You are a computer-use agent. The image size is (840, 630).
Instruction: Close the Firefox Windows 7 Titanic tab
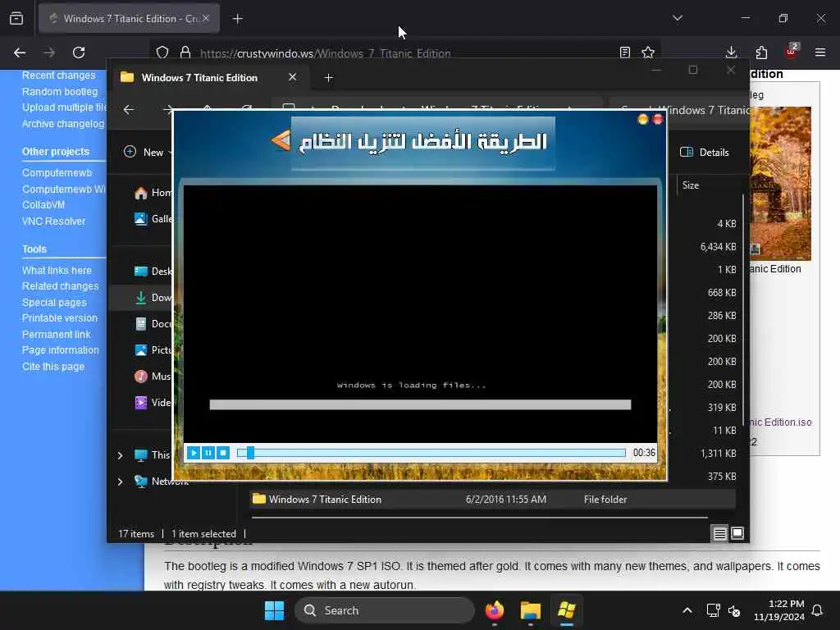(x=206, y=18)
